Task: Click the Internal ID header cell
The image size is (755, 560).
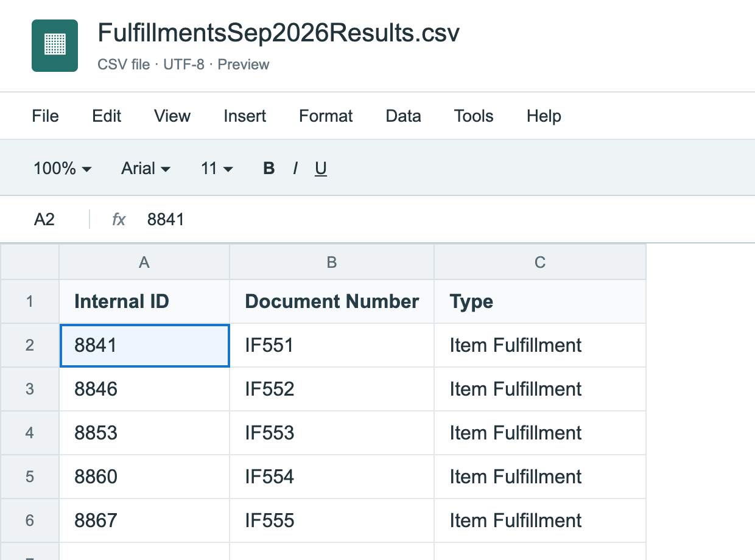Action: (144, 301)
